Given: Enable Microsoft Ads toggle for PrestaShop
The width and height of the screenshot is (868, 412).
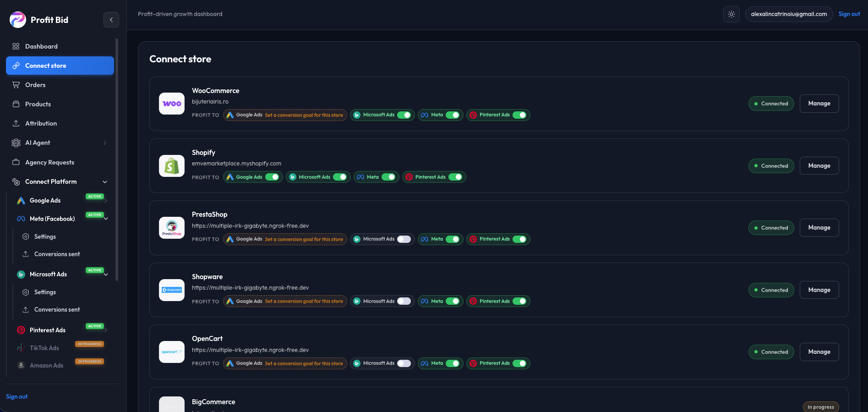Looking at the screenshot, I should tap(404, 239).
